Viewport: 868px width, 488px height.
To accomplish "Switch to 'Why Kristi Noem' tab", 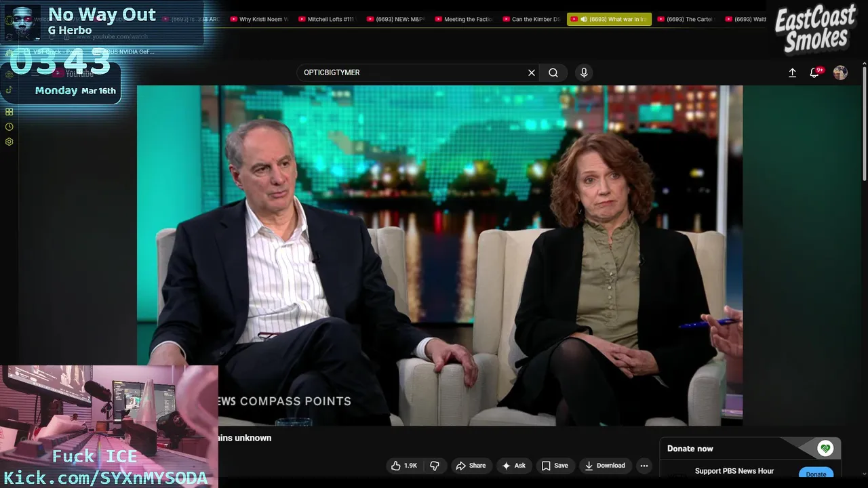I will (x=260, y=19).
